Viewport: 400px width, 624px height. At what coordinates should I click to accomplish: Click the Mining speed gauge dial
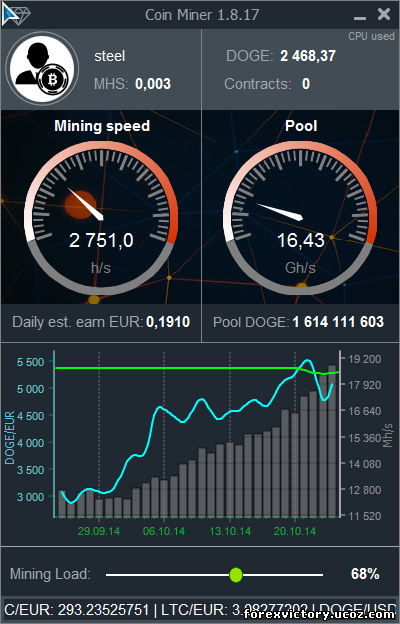point(101,218)
